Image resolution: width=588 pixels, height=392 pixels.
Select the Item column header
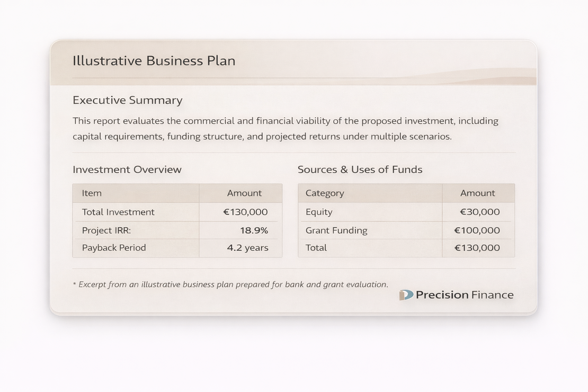92,193
